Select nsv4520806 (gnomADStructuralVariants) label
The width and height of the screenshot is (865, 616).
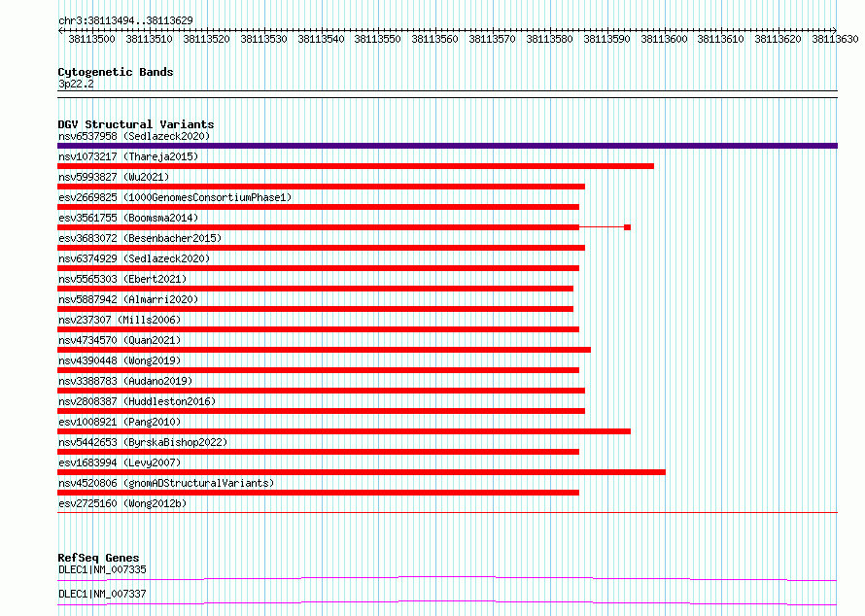click(x=166, y=483)
